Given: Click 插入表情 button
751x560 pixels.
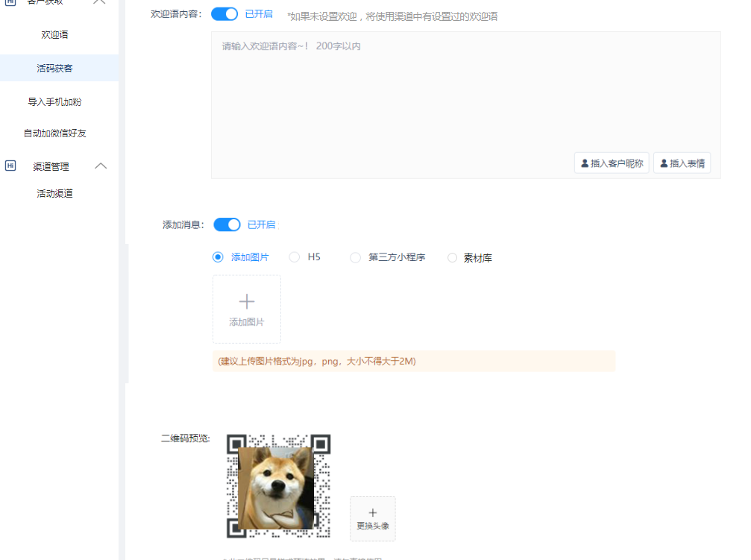Looking at the screenshot, I should 682,163.
